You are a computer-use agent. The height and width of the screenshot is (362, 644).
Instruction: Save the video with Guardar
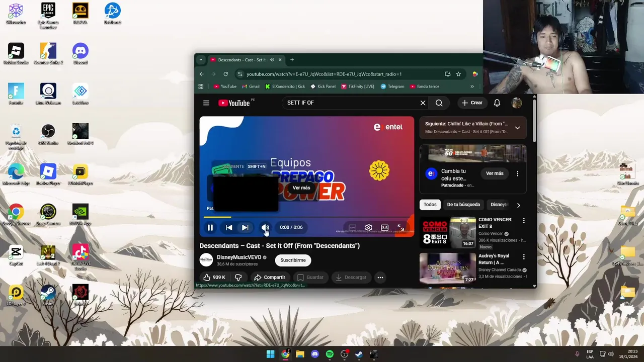tap(310, 278)
